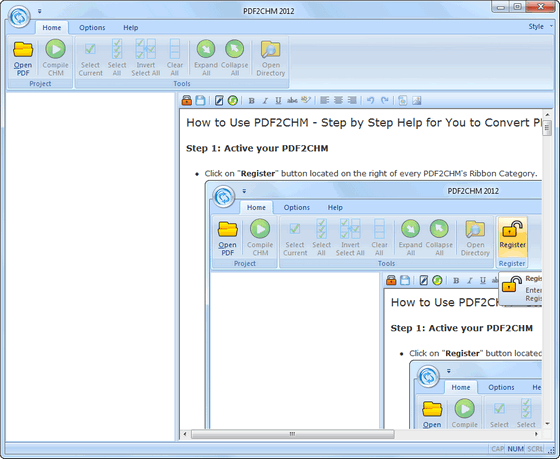Center align text in editor

[338, 100]
